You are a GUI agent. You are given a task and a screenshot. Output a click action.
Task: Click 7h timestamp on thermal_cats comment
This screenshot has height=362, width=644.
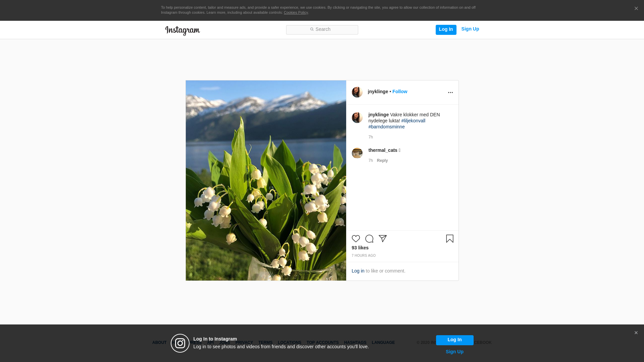pyautogui.click(x=371, y=161)
